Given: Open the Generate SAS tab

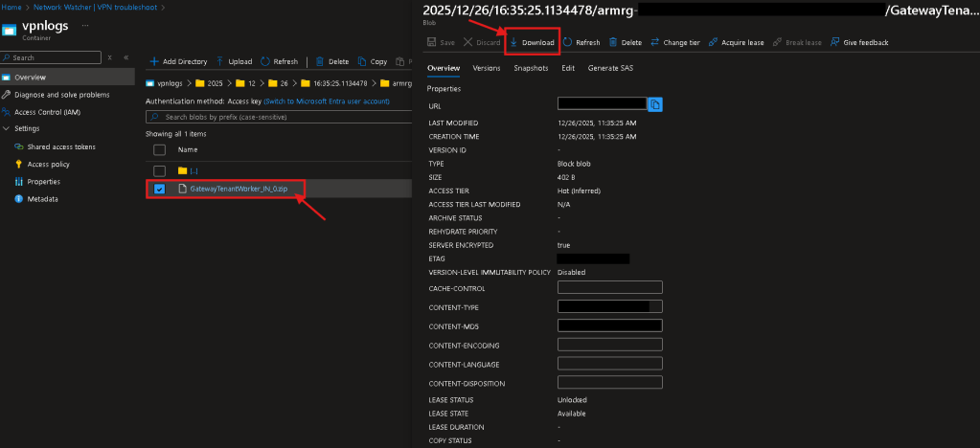Looking at the screenshot, I should click(610, 68).
